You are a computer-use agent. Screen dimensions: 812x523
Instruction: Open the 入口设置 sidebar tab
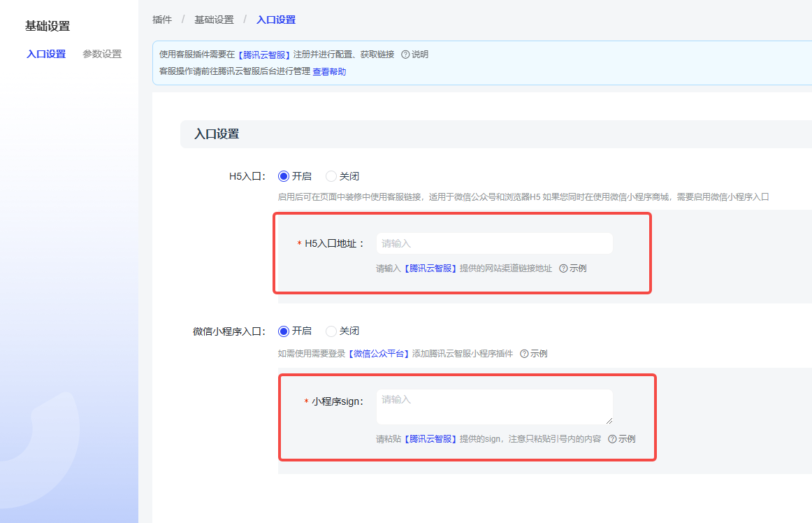click(46, 54)
